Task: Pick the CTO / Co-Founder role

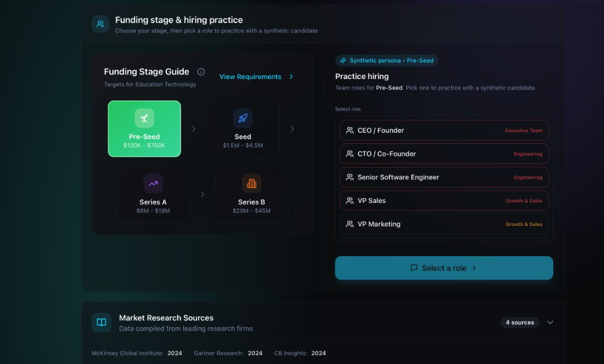Action: tap(444, 154)
